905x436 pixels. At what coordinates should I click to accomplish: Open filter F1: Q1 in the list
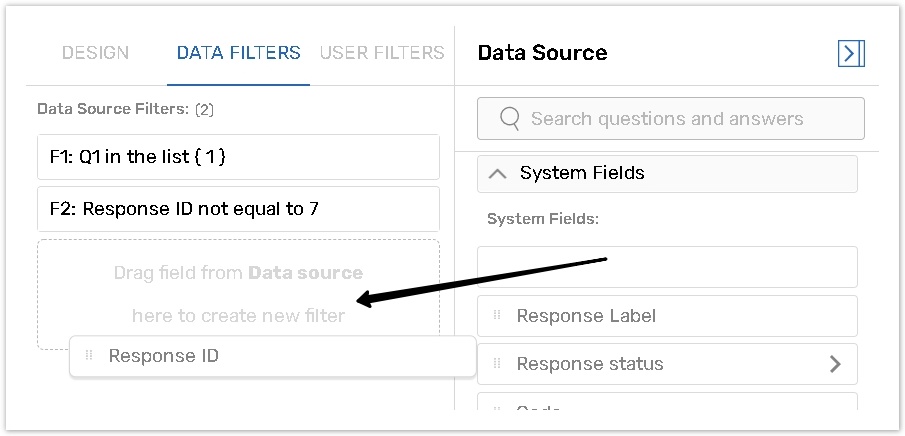click(x=238, y=157)
